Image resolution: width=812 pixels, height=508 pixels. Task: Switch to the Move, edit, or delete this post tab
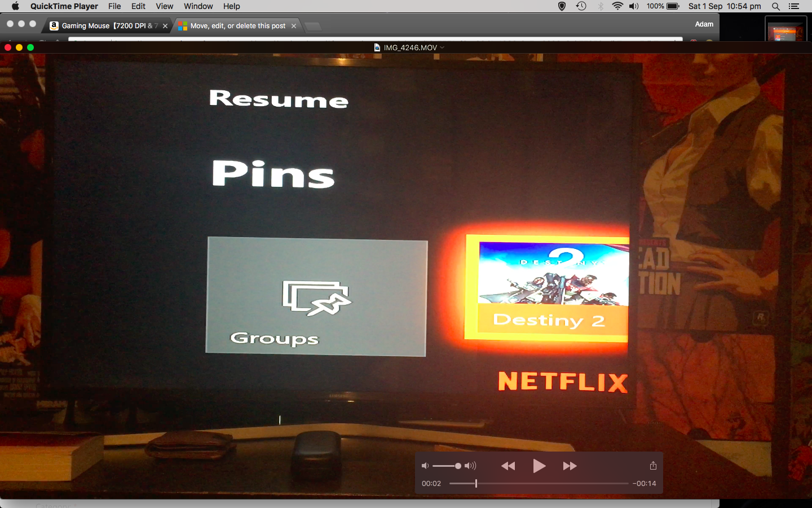coord(237,26)
